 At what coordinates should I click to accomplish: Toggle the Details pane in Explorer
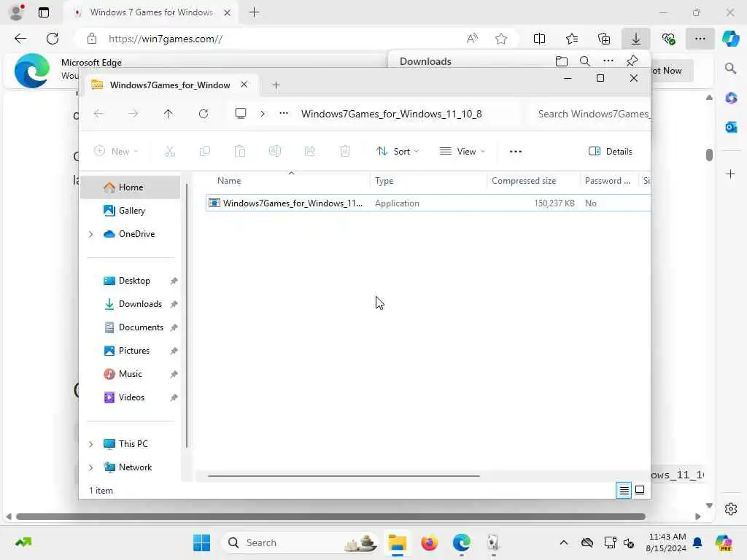(x=611, y=152)
